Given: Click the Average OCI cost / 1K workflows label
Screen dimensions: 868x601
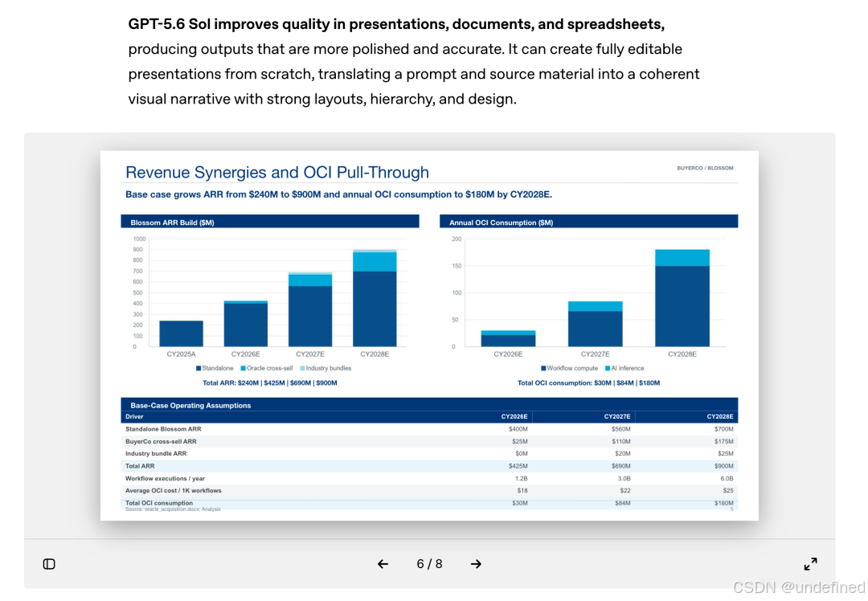Looking at the screenshot, I should (174, 491).
